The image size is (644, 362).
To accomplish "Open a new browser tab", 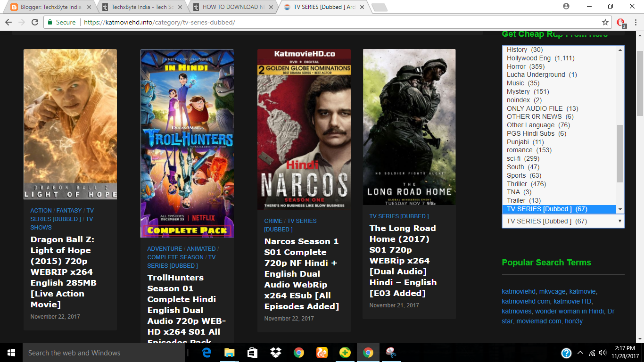I will (x=380, y=8).
